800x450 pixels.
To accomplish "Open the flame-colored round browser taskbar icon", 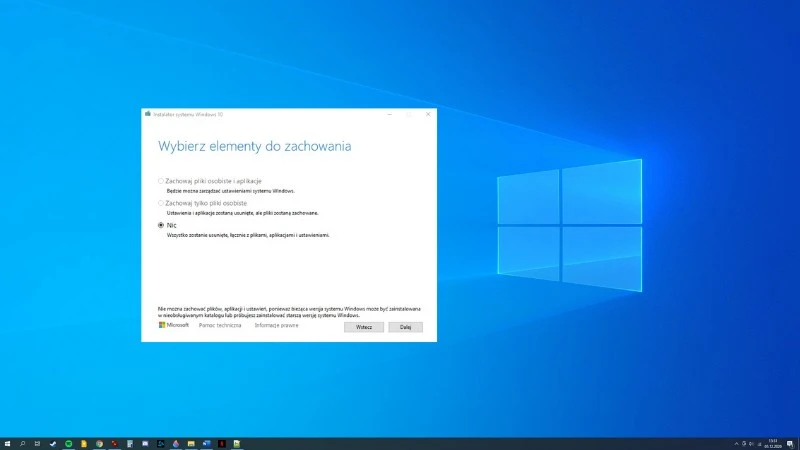I will click(176, 444).
